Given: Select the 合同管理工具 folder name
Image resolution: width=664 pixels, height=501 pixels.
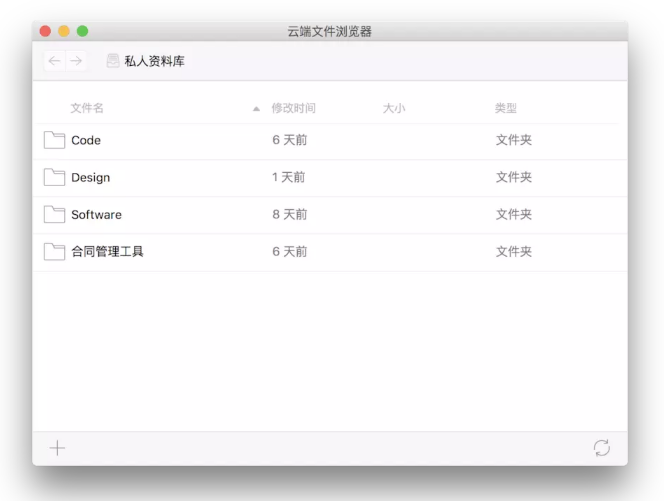Looking at the screenshot, I should (x=108, y=252).
